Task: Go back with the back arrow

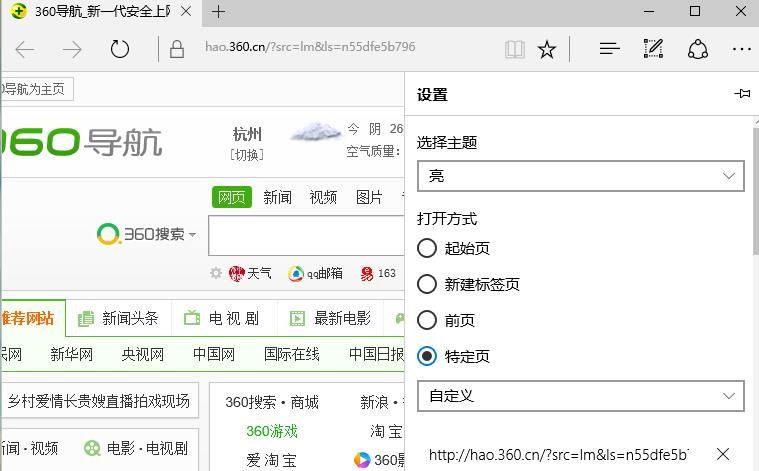Action: (25, 49)
